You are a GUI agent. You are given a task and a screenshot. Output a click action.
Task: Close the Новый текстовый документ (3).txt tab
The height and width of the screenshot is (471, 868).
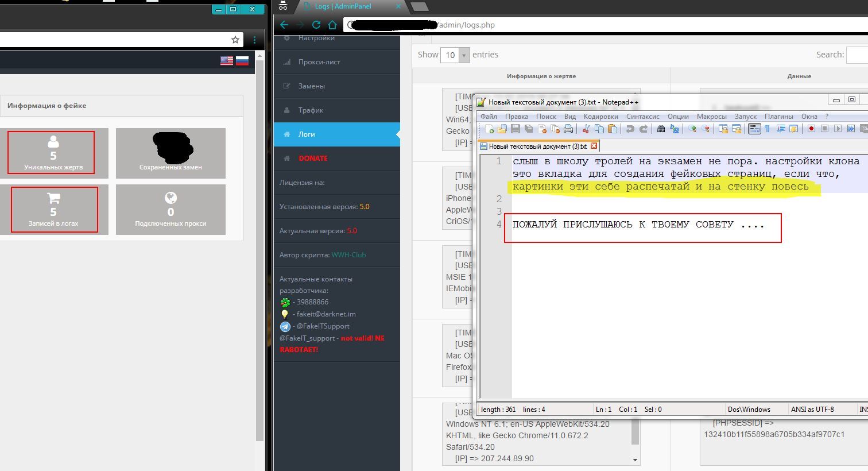point(594,146)
